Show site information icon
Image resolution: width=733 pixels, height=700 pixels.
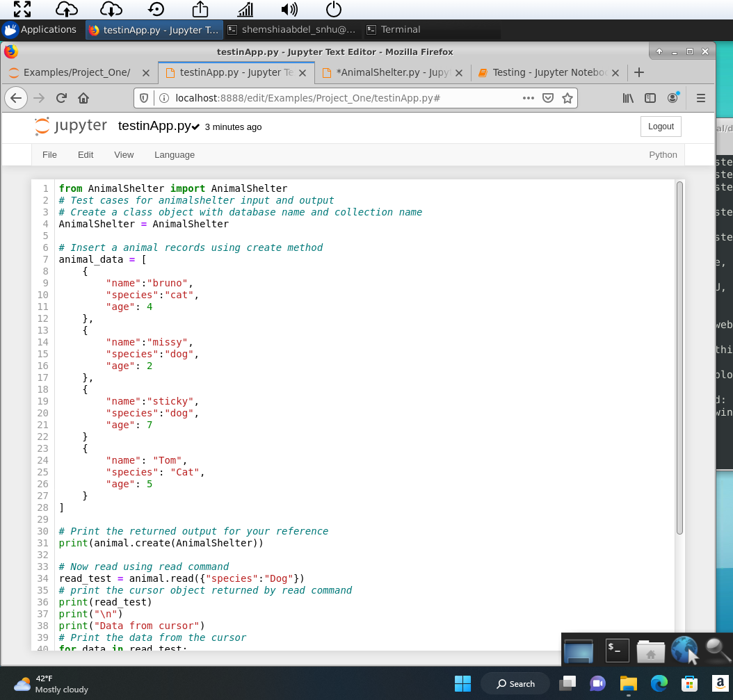coord(164,98)
